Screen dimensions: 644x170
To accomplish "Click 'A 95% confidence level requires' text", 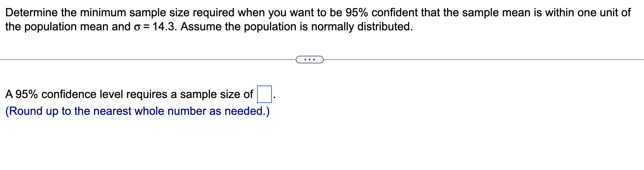I will coord(88,95).
